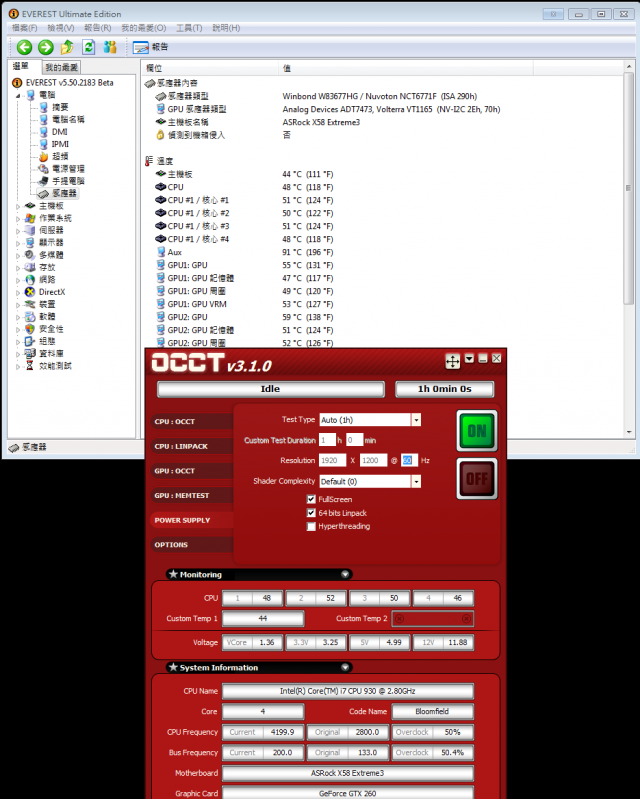Collapse the Monitoring section arrow

345,574
